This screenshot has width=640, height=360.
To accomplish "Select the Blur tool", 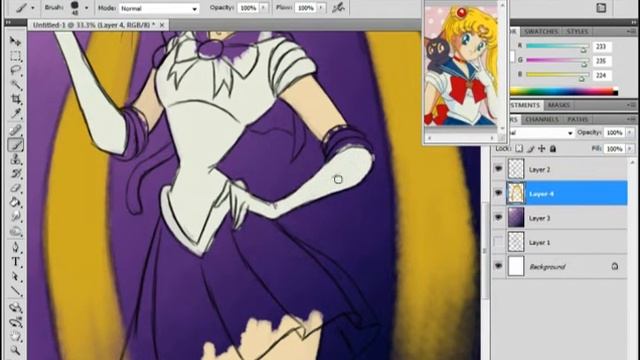I will tap(15, 217).
